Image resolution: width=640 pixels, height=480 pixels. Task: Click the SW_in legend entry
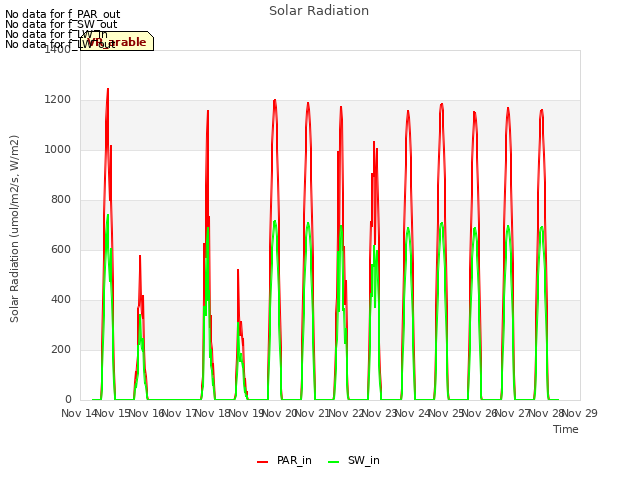[x=353, y=460]
